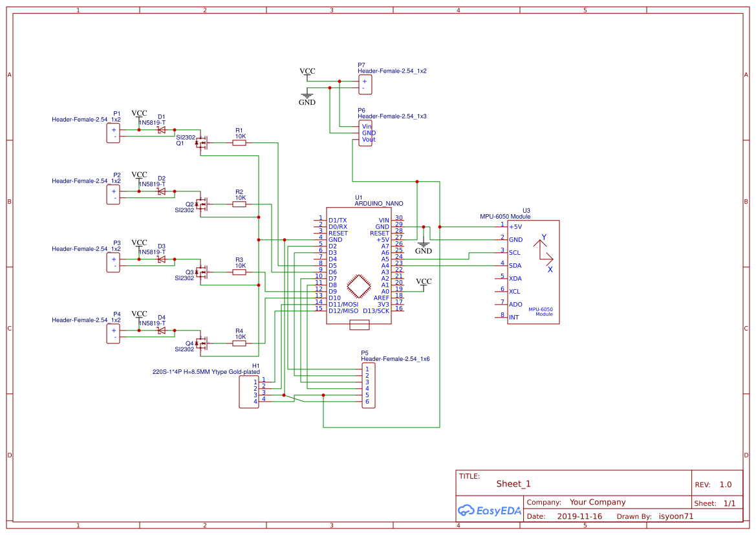Click the X-Y axis arrows in MPU-6050
The image size is (756, 535).
coord(543,254)
